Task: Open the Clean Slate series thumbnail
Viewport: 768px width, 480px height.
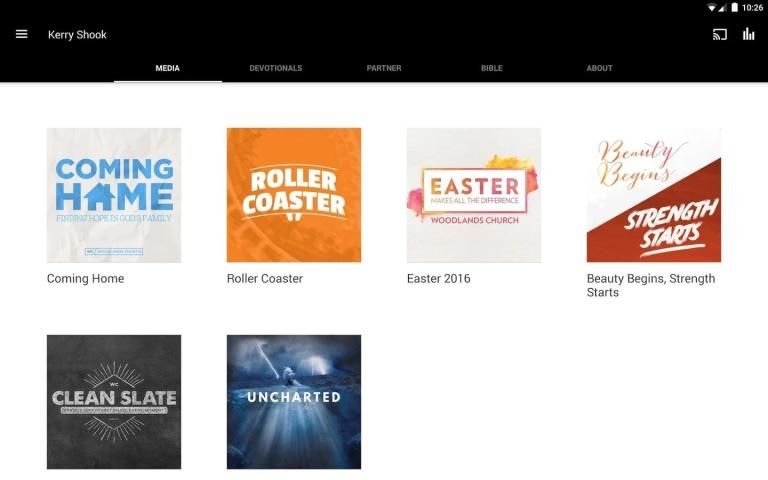Action: pyautogui.click(x=114, y=402)
